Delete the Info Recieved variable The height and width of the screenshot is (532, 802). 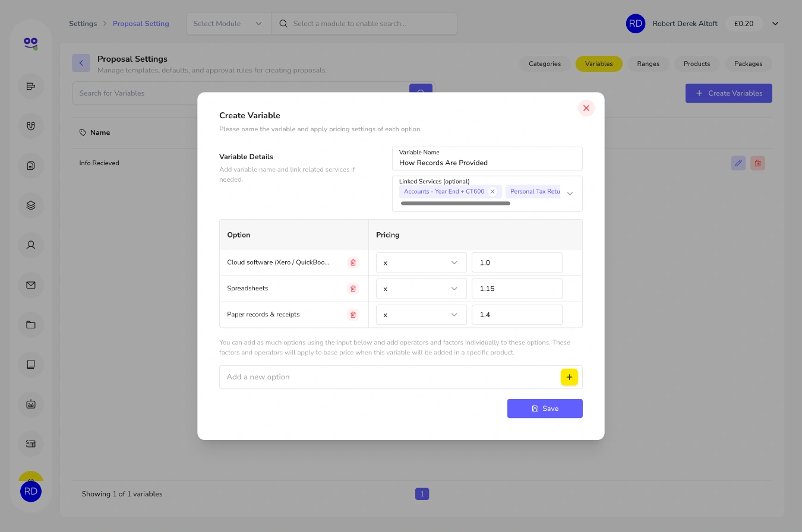pyautogui.click(x=757, y=163)
